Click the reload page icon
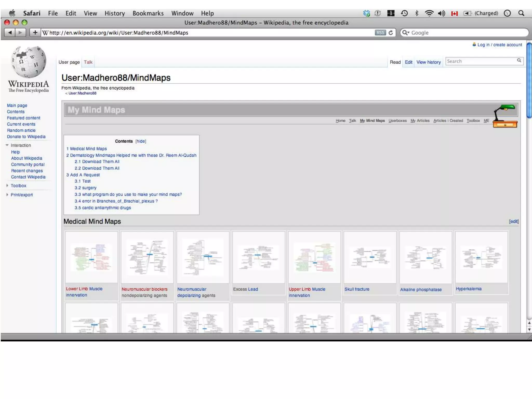Viewport: 532px width, 399px height. click(x=391, y=33)
